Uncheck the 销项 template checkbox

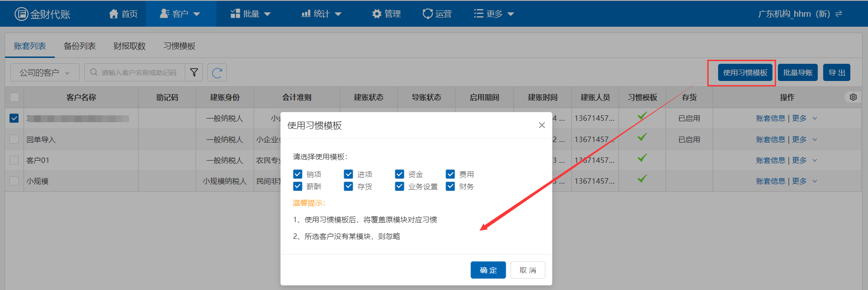tap(297, 174)
